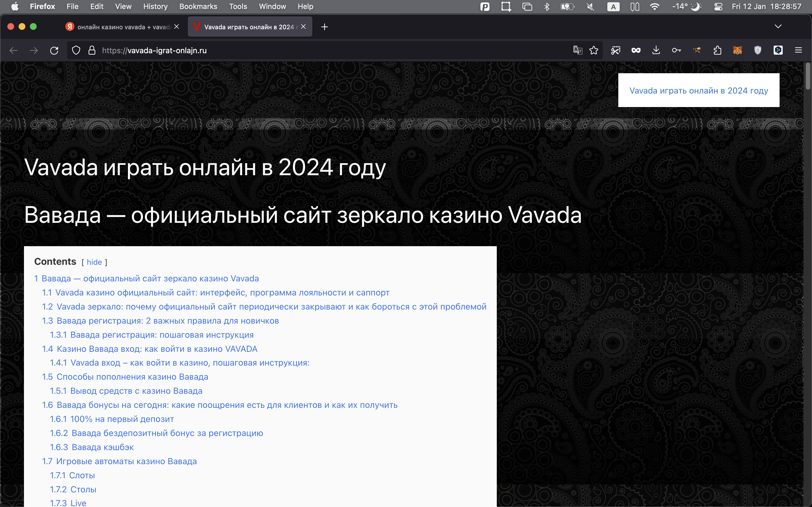Open the Firefox hamburger application menu
Viewport: 812px width, 507px height.
[798, 51]
